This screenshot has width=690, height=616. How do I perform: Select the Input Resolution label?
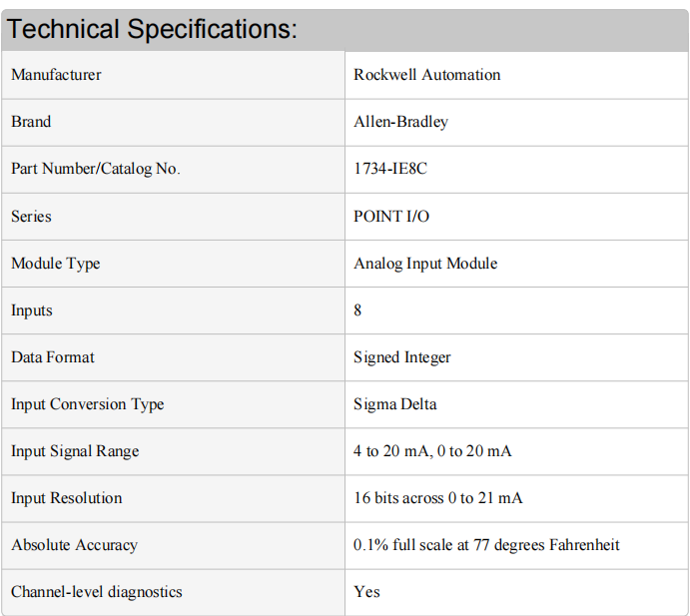pos(67,498)
